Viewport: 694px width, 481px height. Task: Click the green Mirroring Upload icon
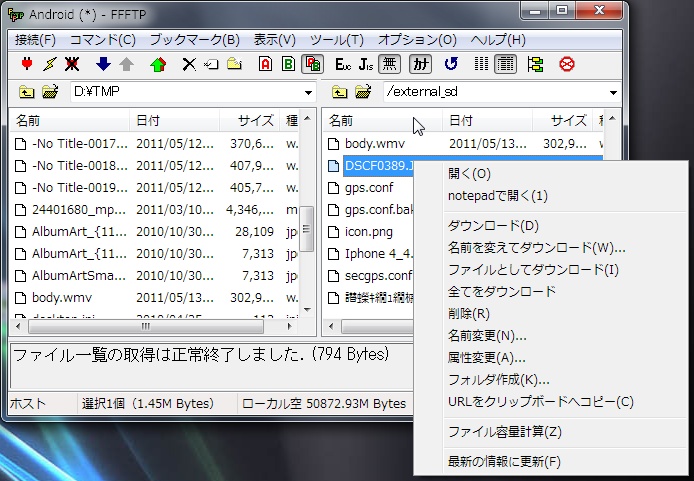tap(158, 64)
